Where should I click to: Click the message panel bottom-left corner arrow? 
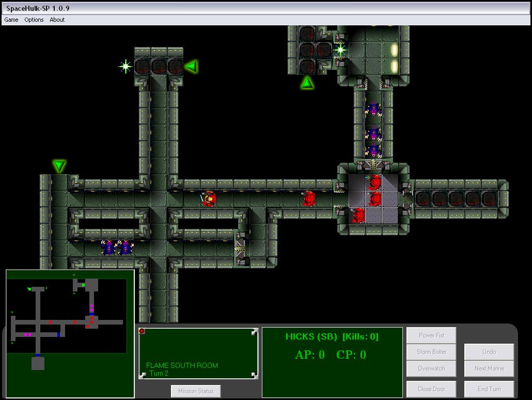click(x=143, y=375)
